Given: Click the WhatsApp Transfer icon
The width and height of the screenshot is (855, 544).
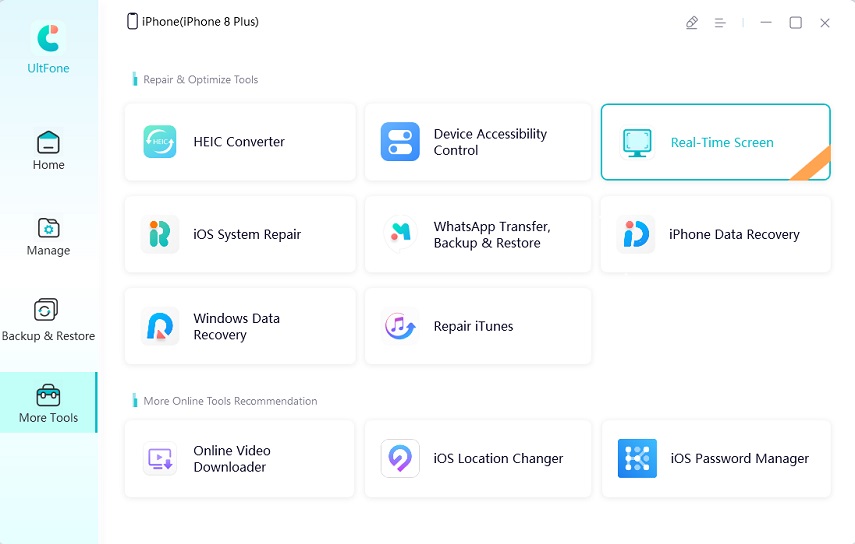Looking at the screenshot, I should pyautogui.click(x=400, y=234).
